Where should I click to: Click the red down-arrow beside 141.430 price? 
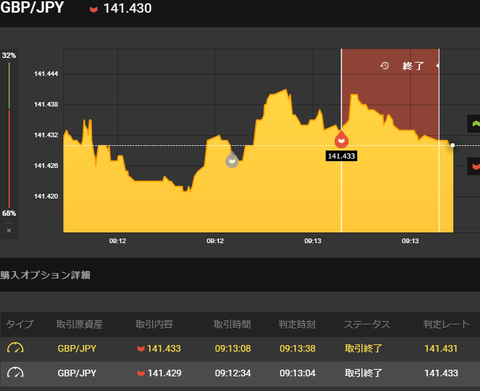click(94, 9)
